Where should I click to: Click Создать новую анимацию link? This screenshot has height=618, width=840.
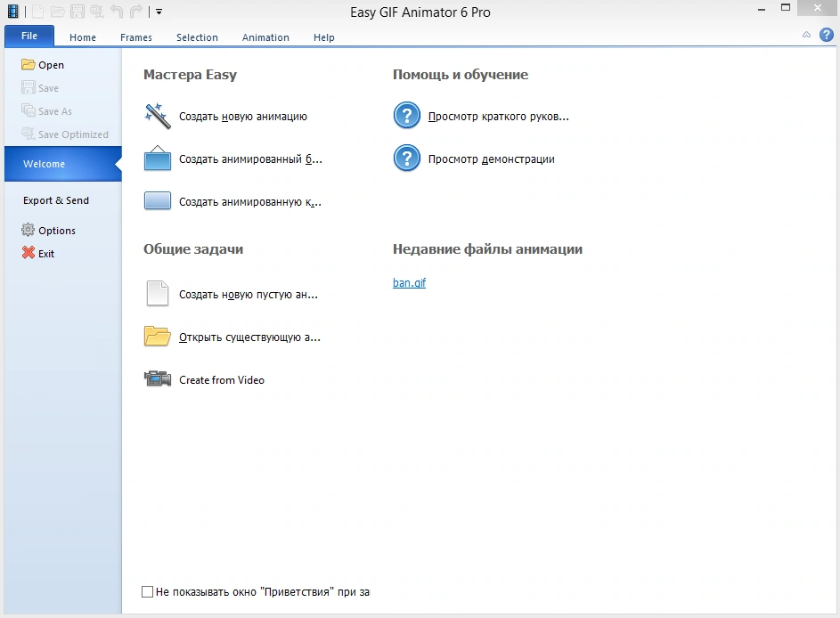[x=242, y=117]
